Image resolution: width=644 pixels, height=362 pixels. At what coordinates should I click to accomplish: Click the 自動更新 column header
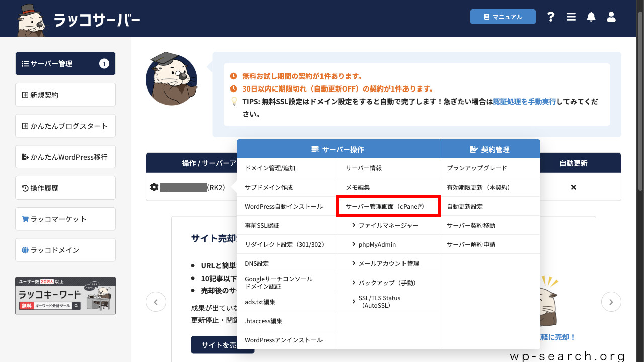pyautogui.click(x=573, y=163)
